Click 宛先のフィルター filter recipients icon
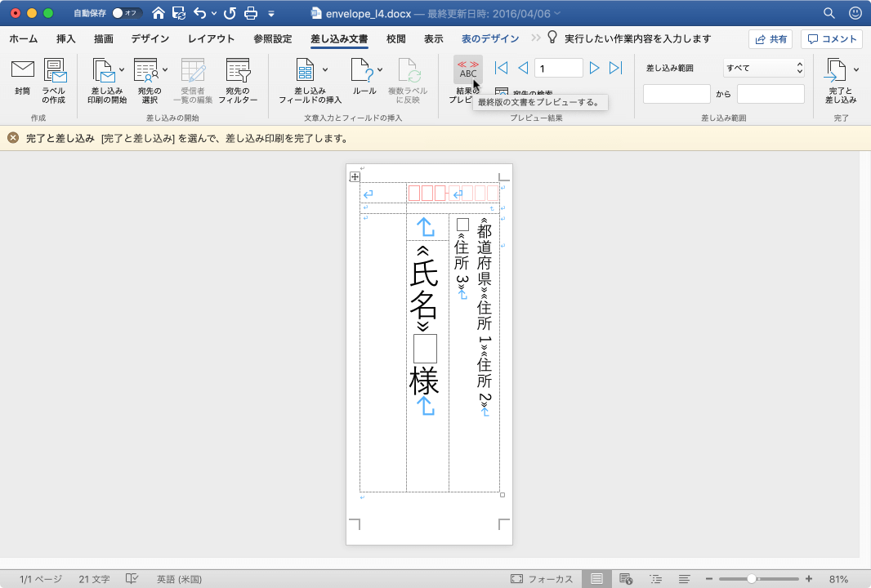871x588 pixels. click(238, 70)
